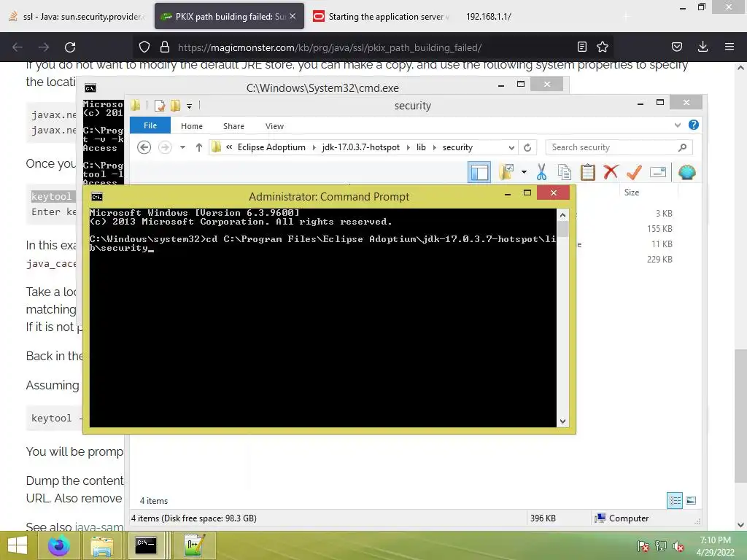Image resolution: width=747 pixels, height=560 pixels.
Task: Click the orange checkmark icon in Explorer toolbar
Action: 634,172
